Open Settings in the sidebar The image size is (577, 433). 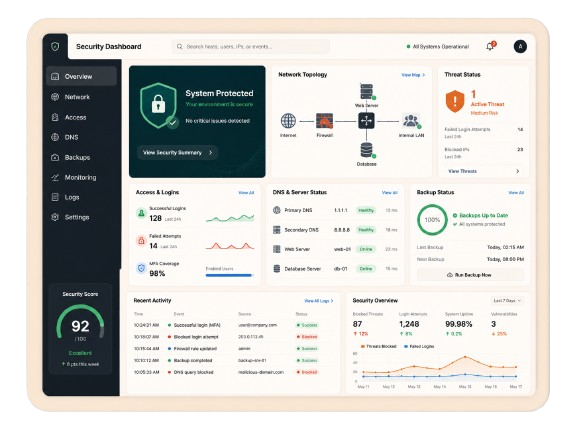pyautogui.click(x=82, y=217)
